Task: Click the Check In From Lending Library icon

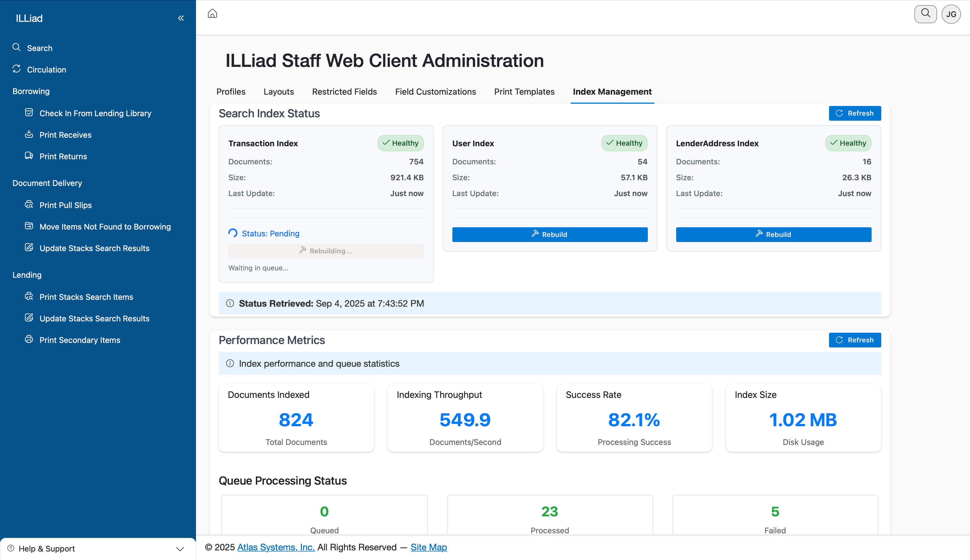Action: click(x=29, y=112)
